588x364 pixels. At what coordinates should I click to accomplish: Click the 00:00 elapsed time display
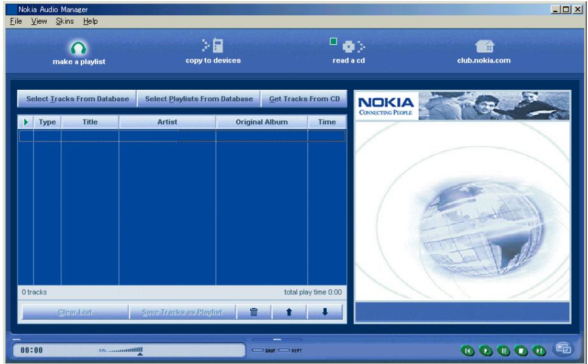click(32, 351)
